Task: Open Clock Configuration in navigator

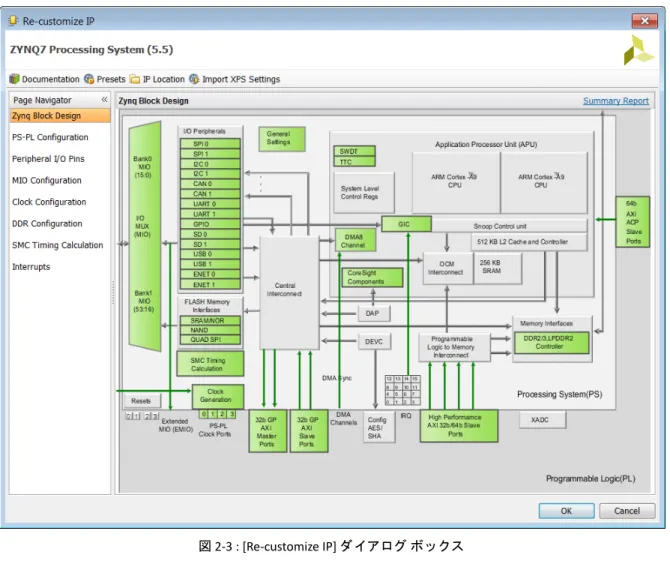Action: [x=49, y=202]
